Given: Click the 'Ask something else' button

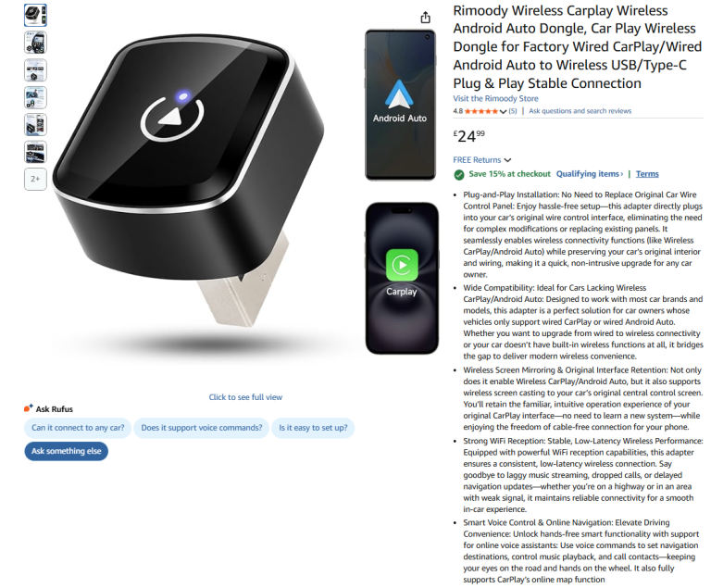Looking at the screenshot, I should coord(67,451).
